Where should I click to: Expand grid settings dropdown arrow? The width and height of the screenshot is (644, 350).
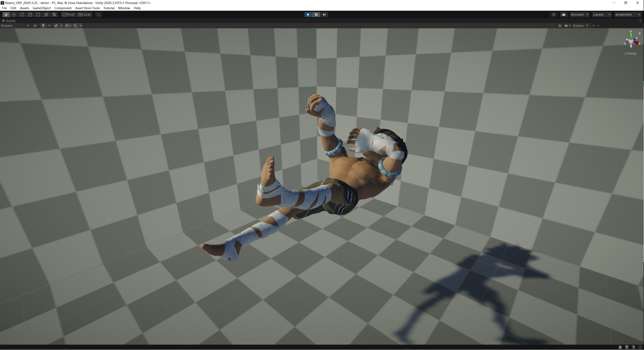click(x=80, y=25)
